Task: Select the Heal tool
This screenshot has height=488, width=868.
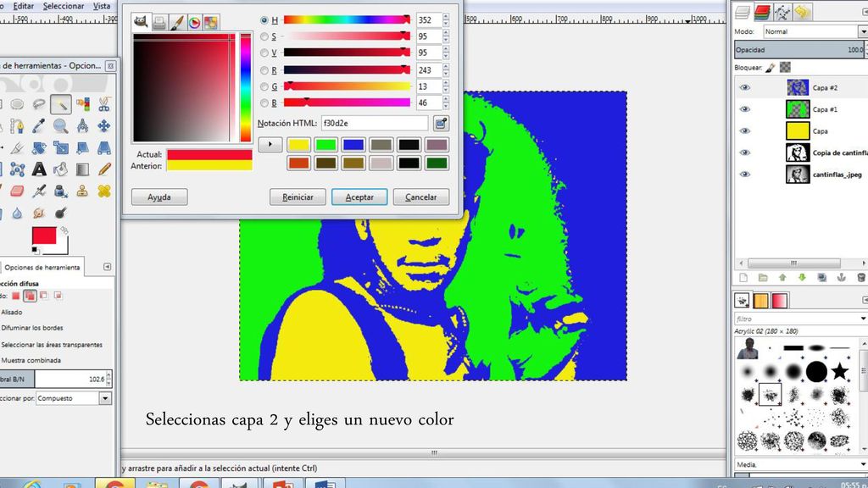Action: (104, 191)
